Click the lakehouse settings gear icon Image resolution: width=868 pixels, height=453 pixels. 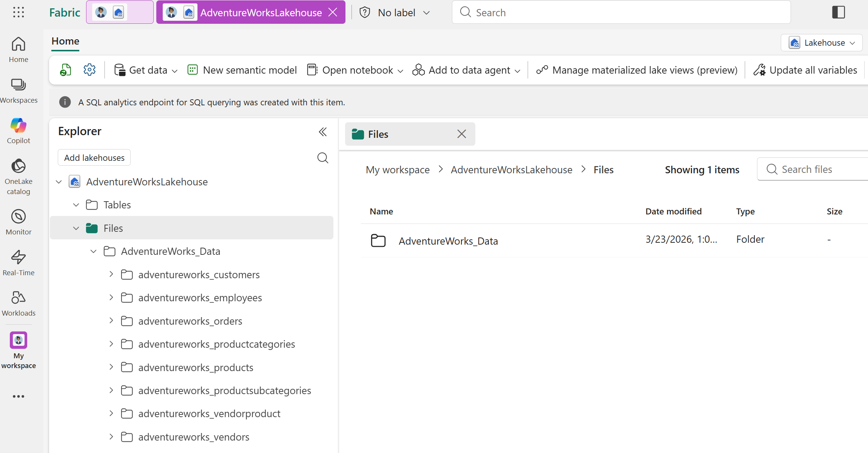[x=89, y=70]
